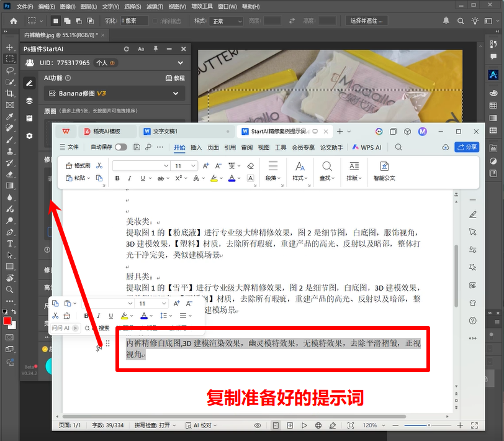Pin the StartAI plugin panel

point(156,48)
